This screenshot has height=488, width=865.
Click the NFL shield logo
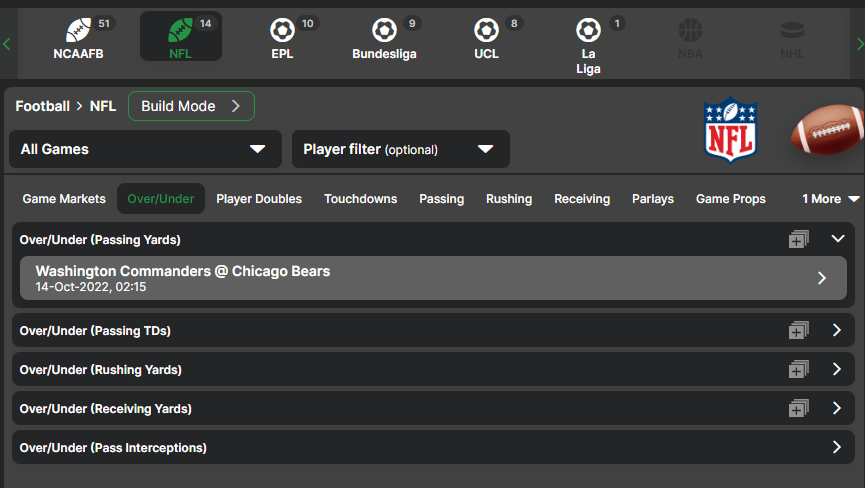coord(730,130)
